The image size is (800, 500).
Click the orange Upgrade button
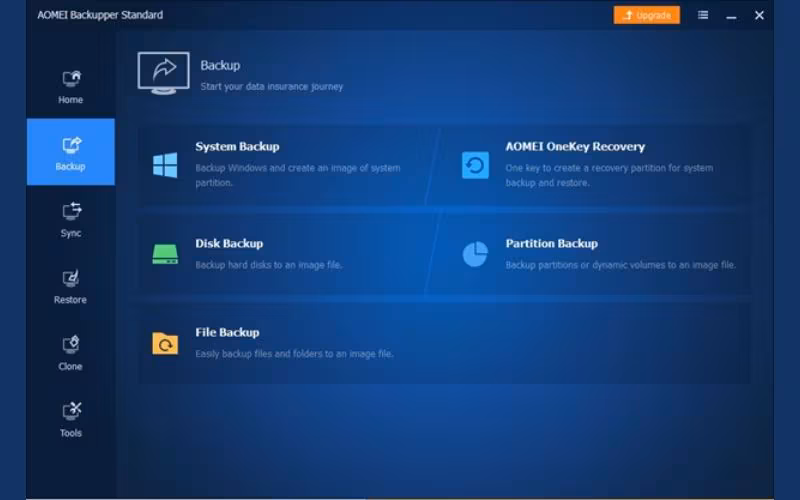point(646,15)
